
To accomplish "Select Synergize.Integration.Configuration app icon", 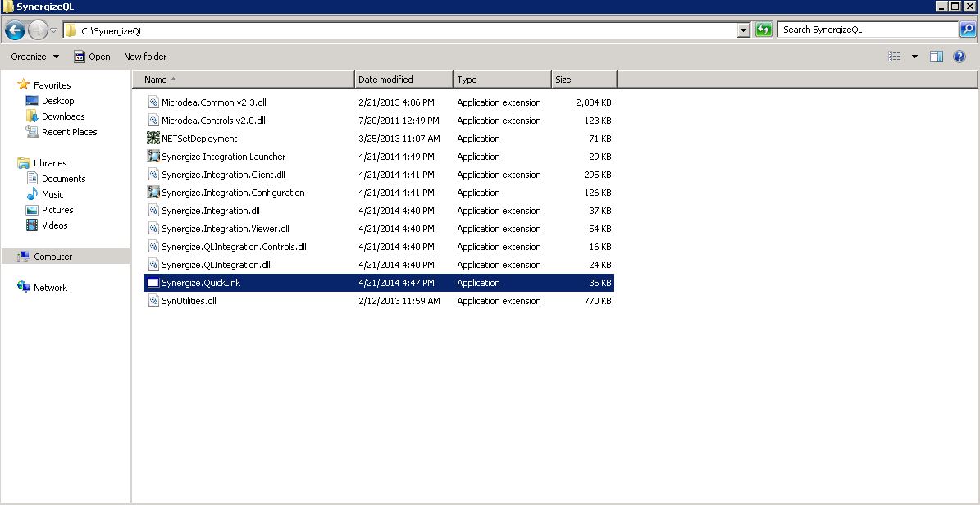I will tap(153, 193).
